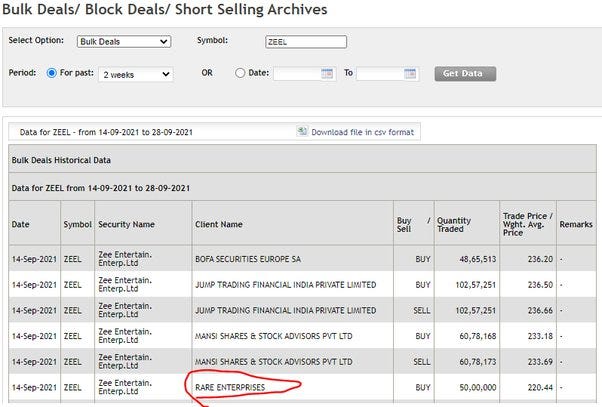Open the start date calendar picker
This screenshot has width=602, height=407.
[327, 73]
